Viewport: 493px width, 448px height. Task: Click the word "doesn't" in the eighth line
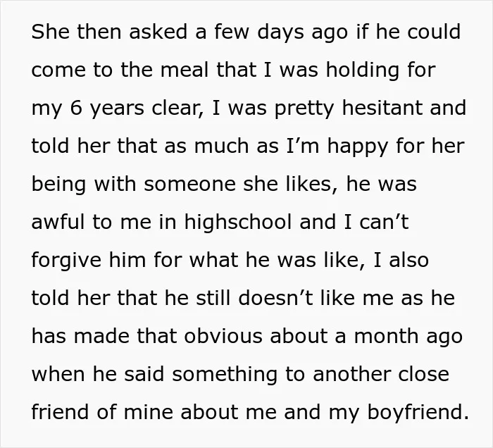point(276,298)
